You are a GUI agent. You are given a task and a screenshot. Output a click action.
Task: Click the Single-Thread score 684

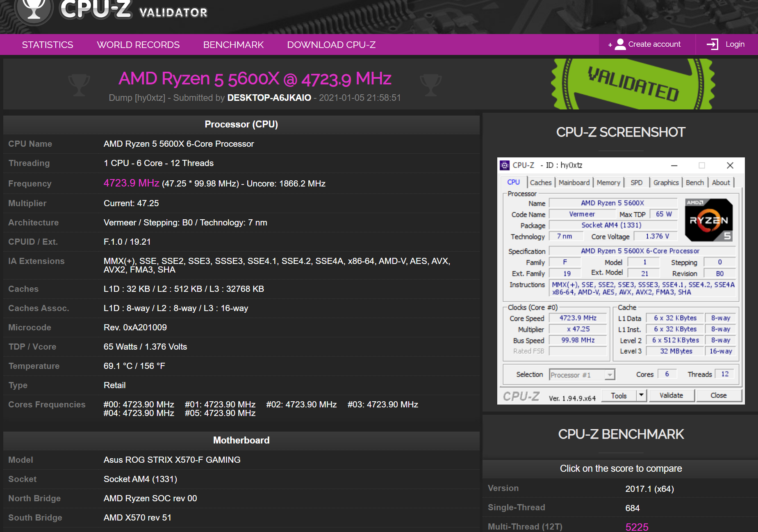pos(633,508)
